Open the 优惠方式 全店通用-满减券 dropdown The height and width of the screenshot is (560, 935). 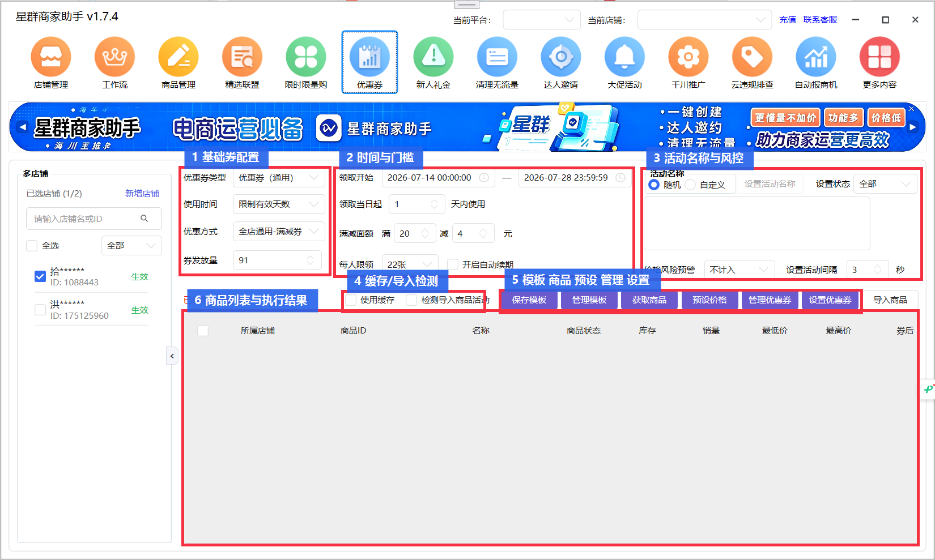click(279, 232)
